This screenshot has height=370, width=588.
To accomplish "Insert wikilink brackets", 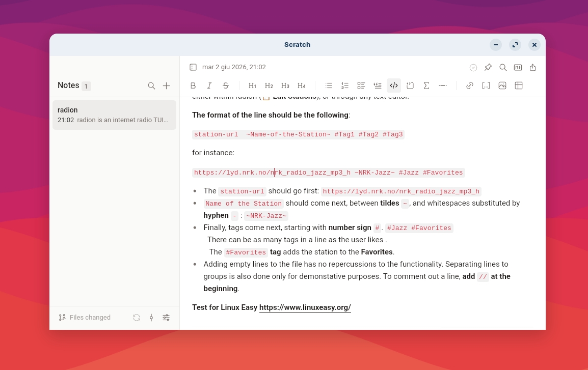I will click(x=486, y=86).
